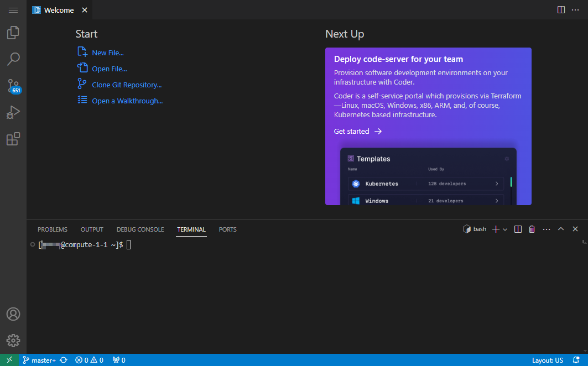The height and width of the screenshot is (366, 588).
Task: Open the hamburger application menu
Action: pyautogui.click(x=13, y=10)
